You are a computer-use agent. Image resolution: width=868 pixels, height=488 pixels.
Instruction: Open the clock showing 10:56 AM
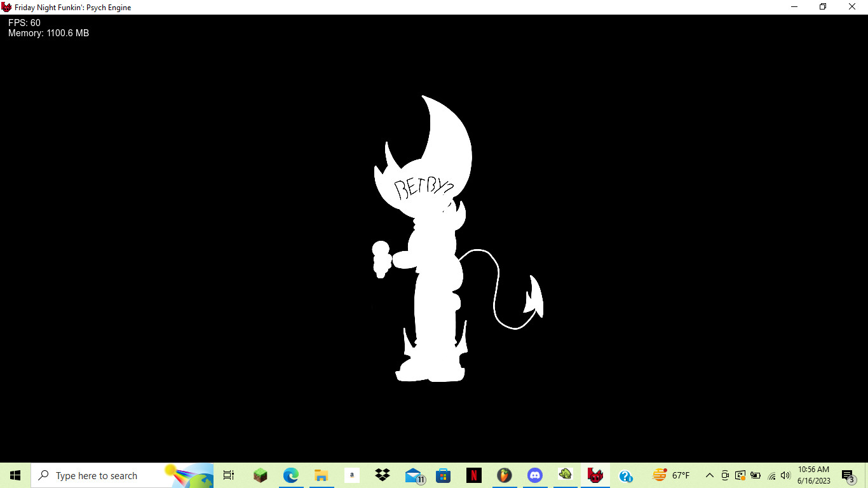814,475
